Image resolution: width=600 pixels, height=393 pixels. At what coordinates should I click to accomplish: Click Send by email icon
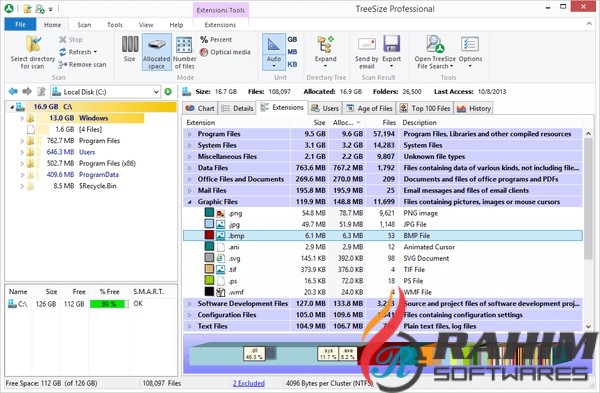367,45
